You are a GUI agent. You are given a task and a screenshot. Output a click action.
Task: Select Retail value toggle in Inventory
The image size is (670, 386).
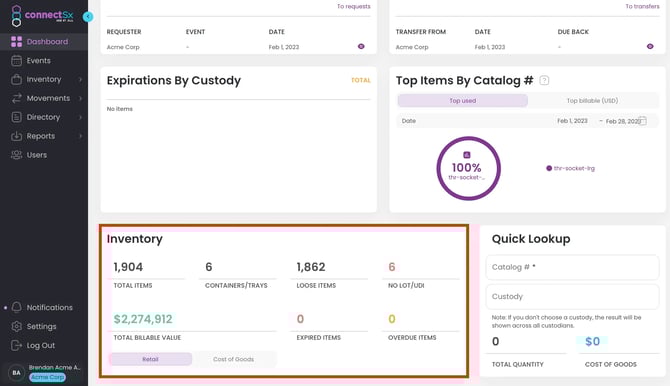click(x=150, y=359)
